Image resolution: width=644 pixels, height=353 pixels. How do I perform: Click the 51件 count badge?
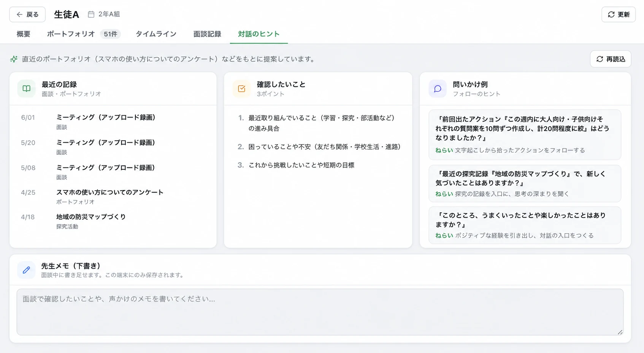(x=111, y=34)
